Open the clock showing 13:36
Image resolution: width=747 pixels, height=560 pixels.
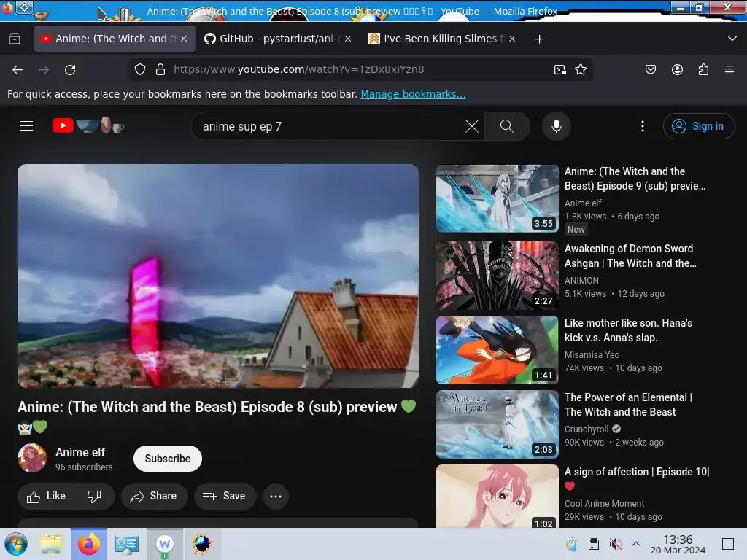click(678, 544)
